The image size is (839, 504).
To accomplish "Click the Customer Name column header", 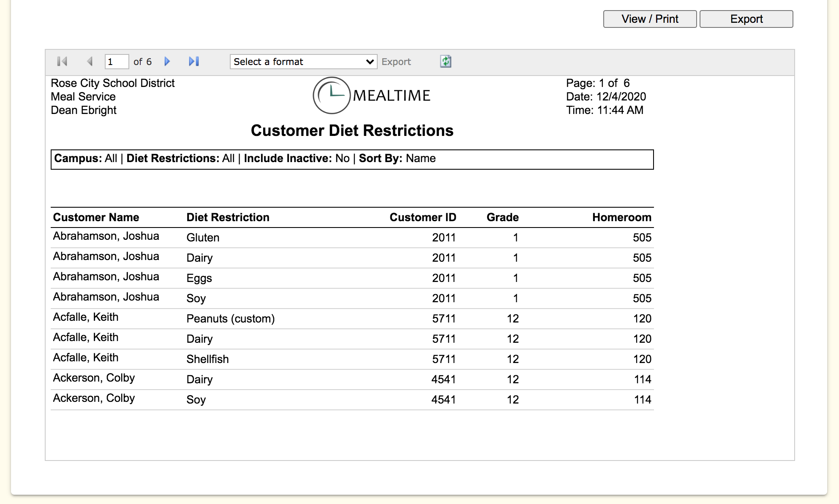I will [96, 217].
